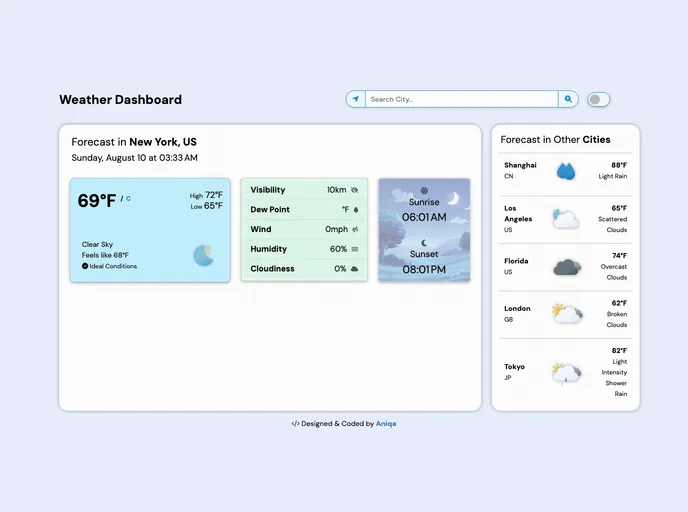This screenshot has width=688, height=512.
Task: Click the Cloudiness cloud icon
Action: tap(355, 269)
